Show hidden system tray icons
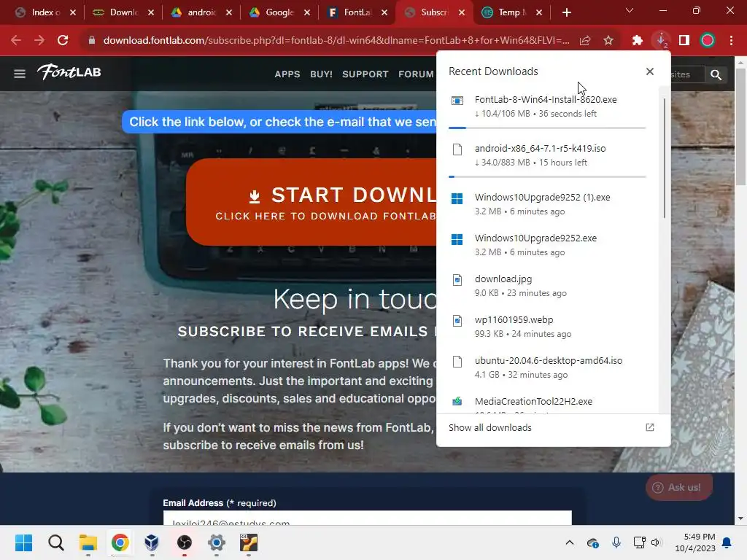Image resolution: width=747 pixels, height=560 pixels. pyautogui.click(x=569, y=542)
